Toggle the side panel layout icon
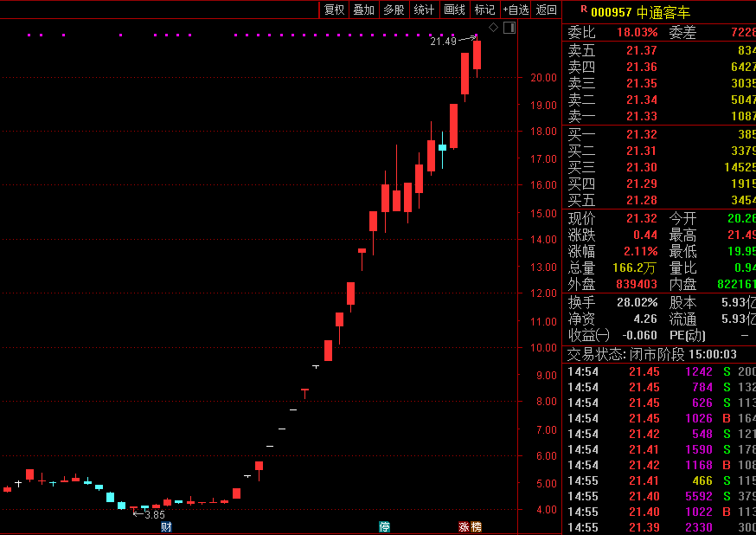Screen dimensions: 756x535 pos(509,28)
